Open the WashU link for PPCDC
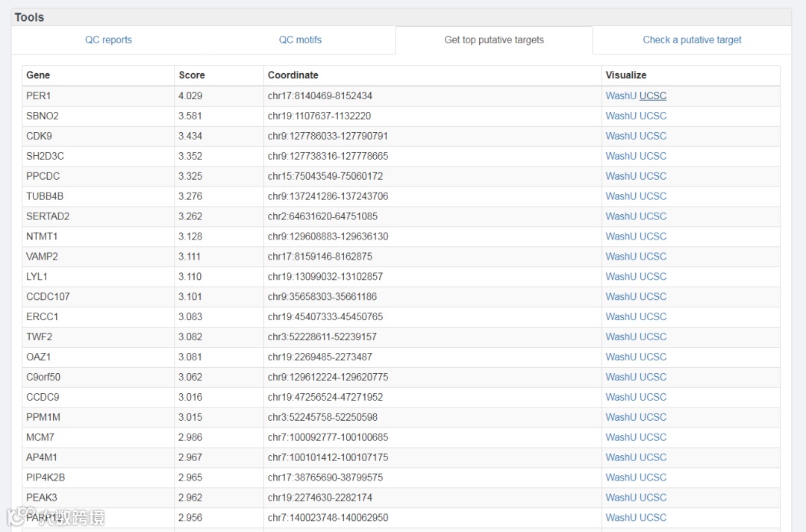 pos(621,176)
